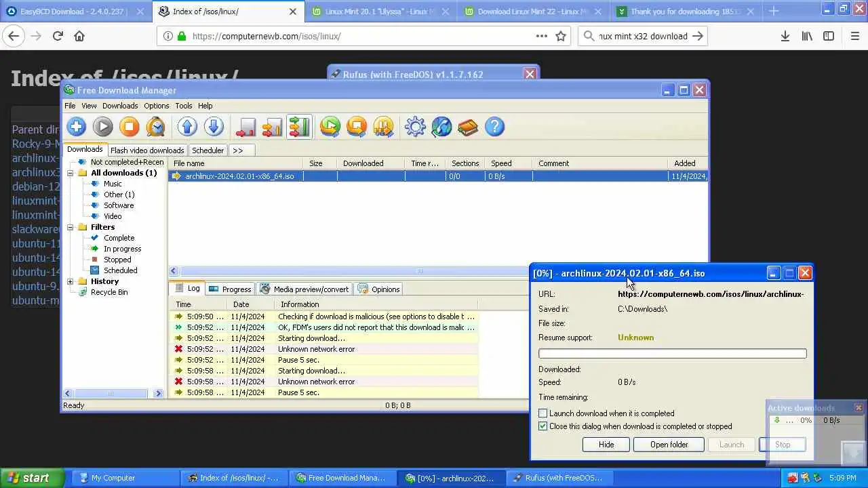Screen dimensions: 868x488
Task: Collapse the All downloads tree node
Action: click(x=70, y=173)
